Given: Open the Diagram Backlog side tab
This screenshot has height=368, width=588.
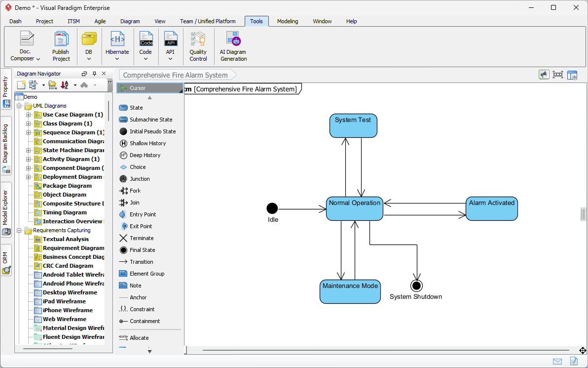Looking at the screenshot, I should click(6, 146).
